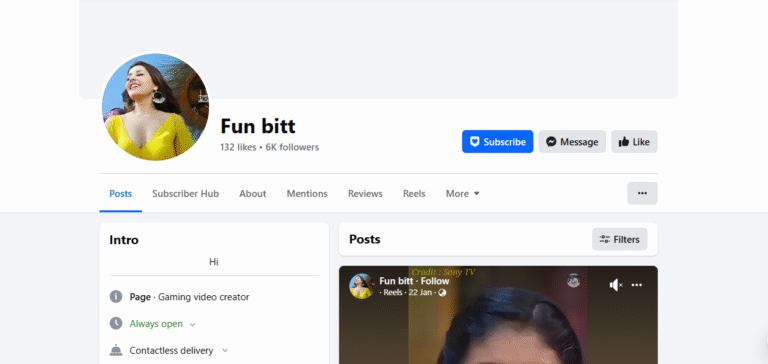The width and height of the screenshot is (768, 364).
Task: Click the Subscribe button
Action: point(498,142)
